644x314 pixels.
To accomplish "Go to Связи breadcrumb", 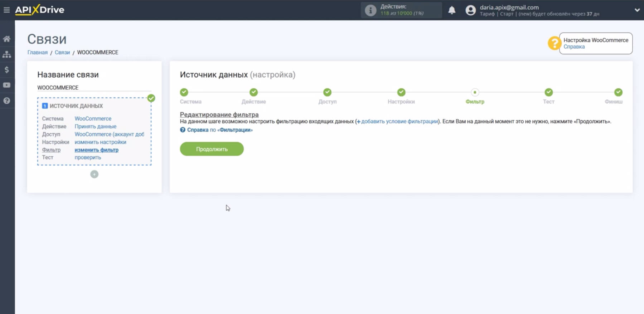I will 62,52.
